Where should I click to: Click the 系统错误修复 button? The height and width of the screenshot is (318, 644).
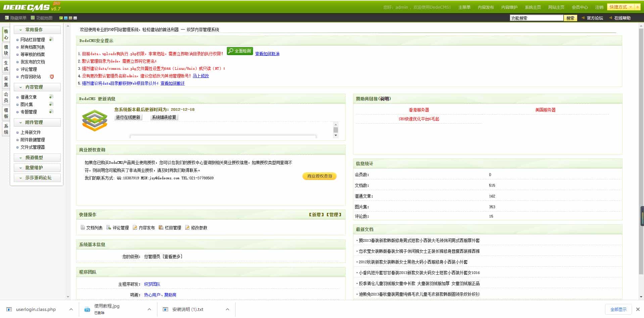pos(164,117)
